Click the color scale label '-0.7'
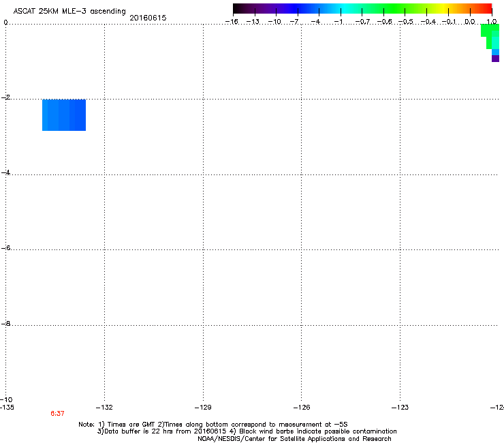The image size is (504, 443). (362, 22)
